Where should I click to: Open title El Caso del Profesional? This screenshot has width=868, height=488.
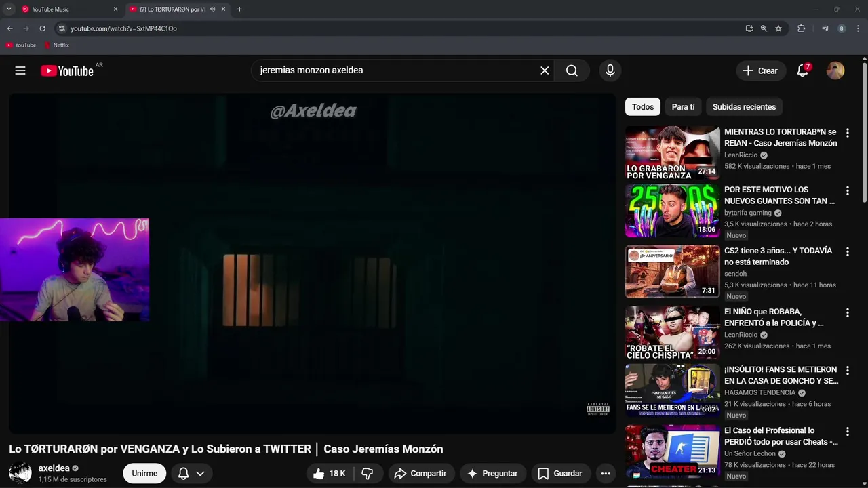click(x=781, y=436)
